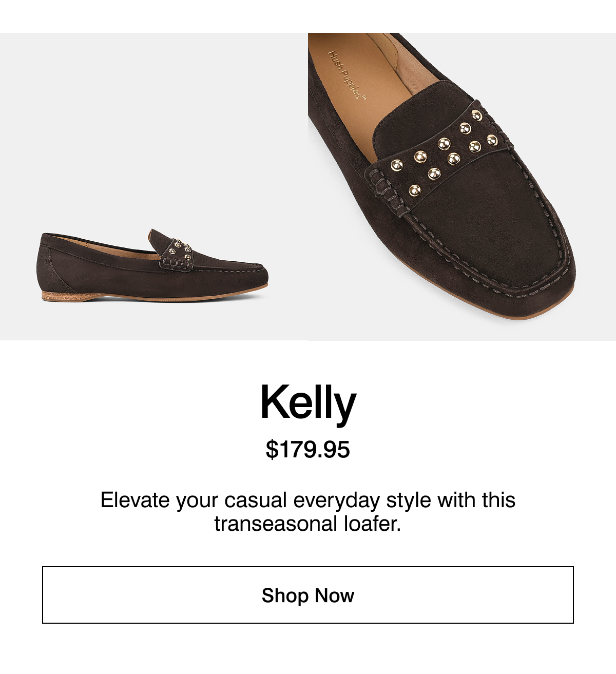Open the Kelly loafer product page via Shop Now
Screen dimensions: 616x674
[308, 596]
